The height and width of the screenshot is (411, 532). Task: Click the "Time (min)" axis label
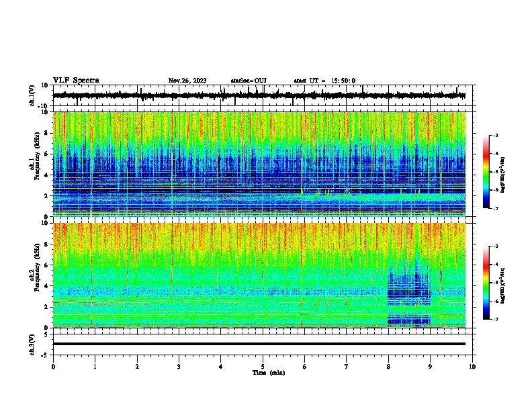269,373
